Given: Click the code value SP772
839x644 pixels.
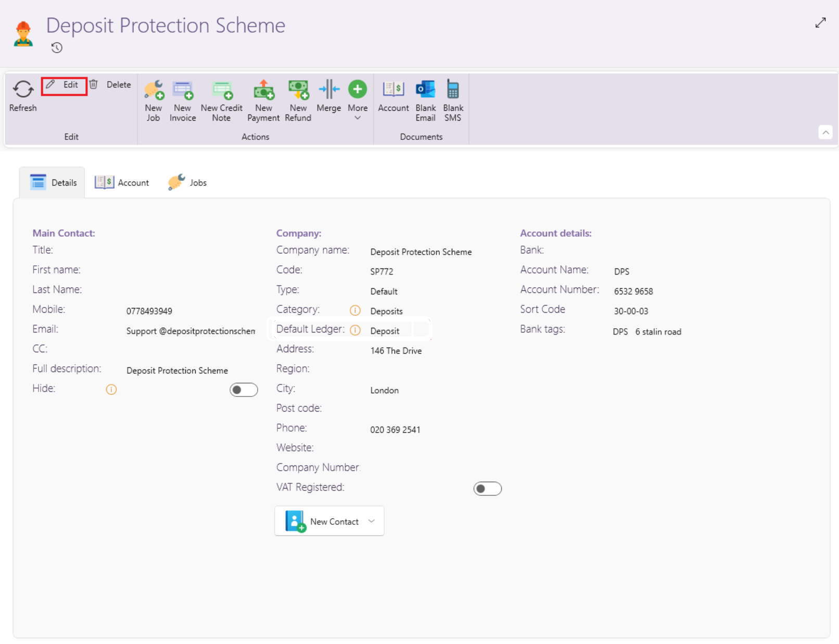Looking at the screenshot, I should tap(382, 272).
